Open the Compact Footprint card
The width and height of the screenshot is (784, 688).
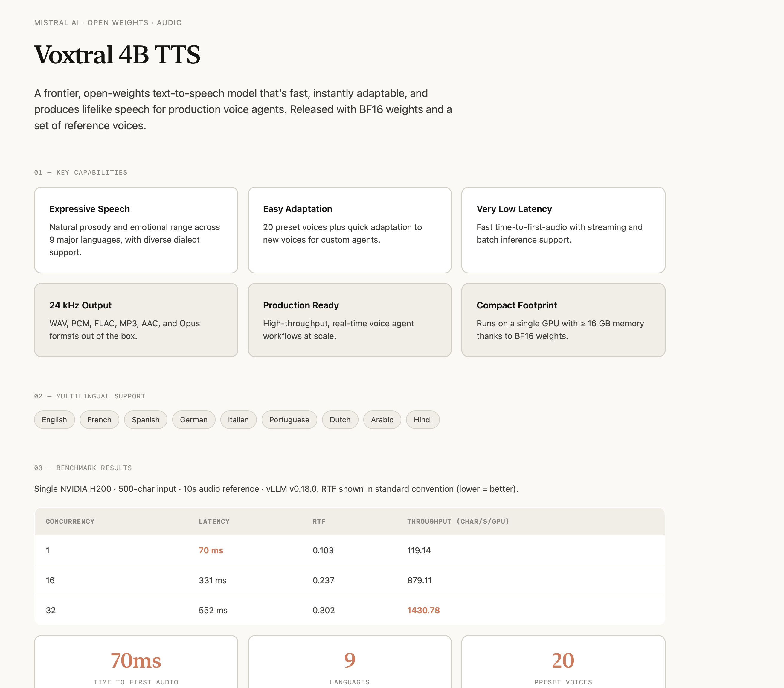[563, 320]
